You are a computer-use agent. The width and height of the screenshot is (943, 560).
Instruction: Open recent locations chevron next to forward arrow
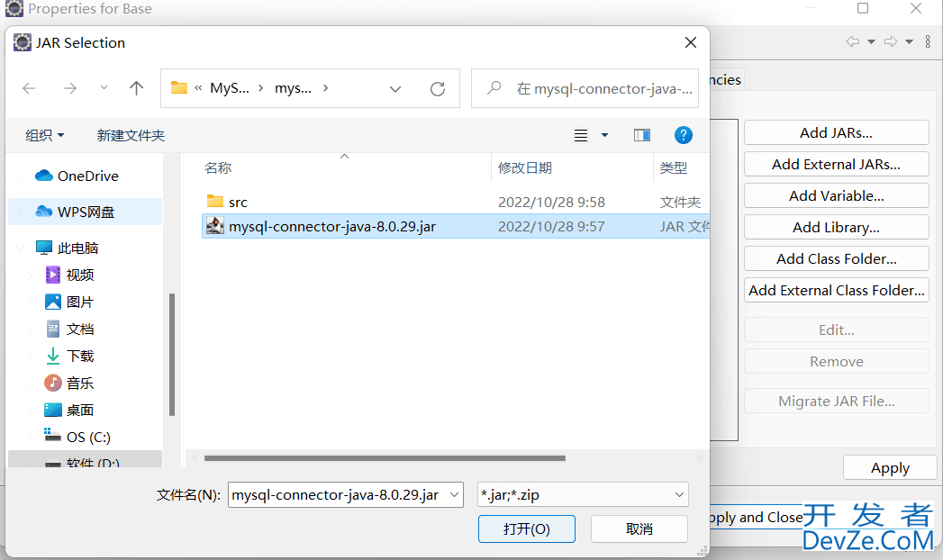(x=104, y=87)
